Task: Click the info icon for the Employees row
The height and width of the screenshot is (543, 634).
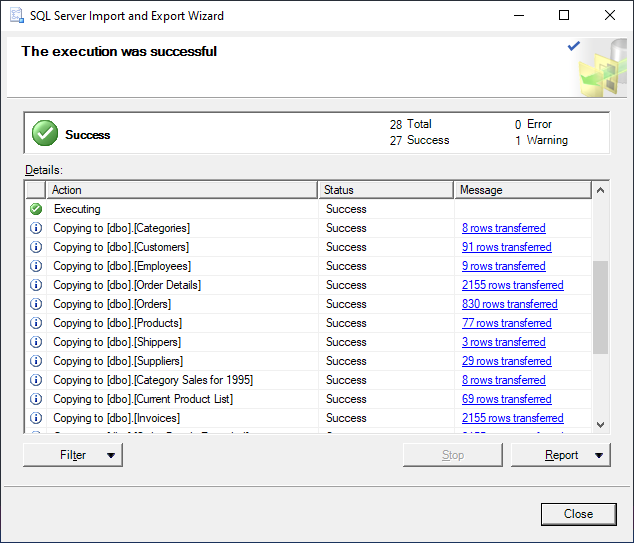Action: 36,266
